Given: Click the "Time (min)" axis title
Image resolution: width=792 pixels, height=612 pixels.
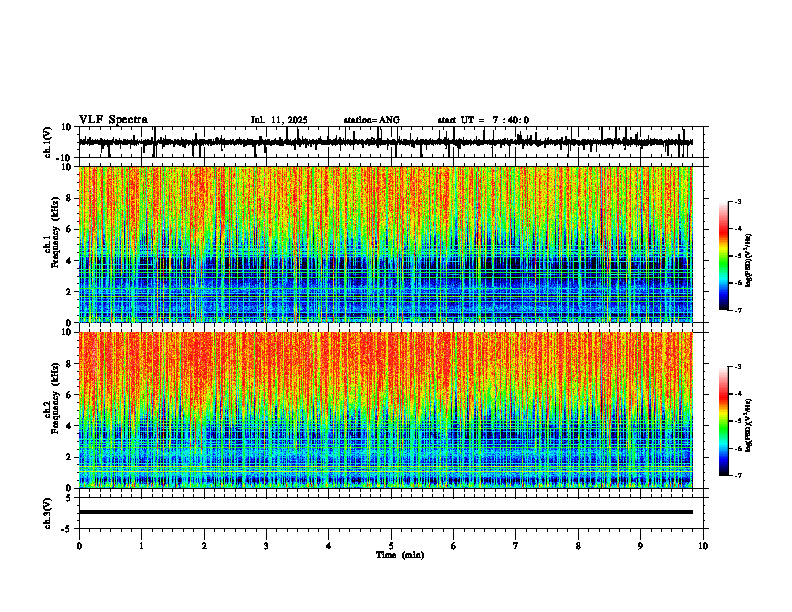Looking at the screenshot, I should pyautogui.click(x=400, y=555).
